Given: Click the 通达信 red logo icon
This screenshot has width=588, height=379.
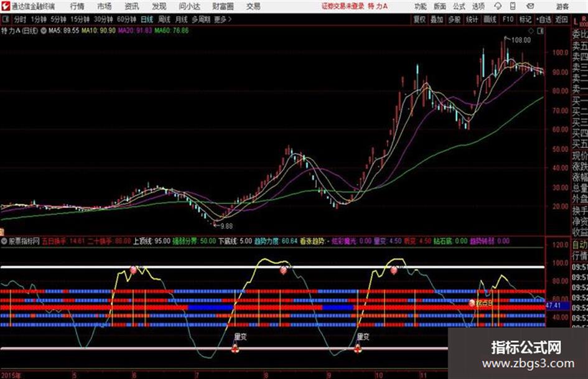Looking at the screenshot, I should click(5, 6).
